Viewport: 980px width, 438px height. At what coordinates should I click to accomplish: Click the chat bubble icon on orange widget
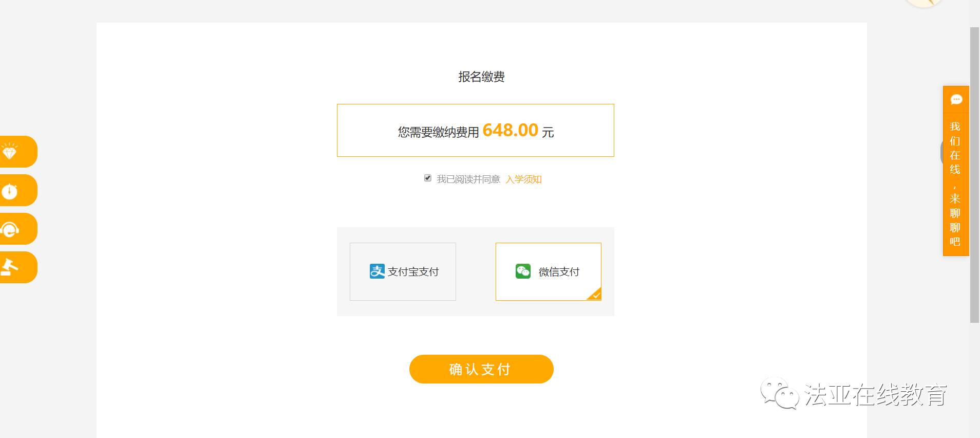pos(956,100)
